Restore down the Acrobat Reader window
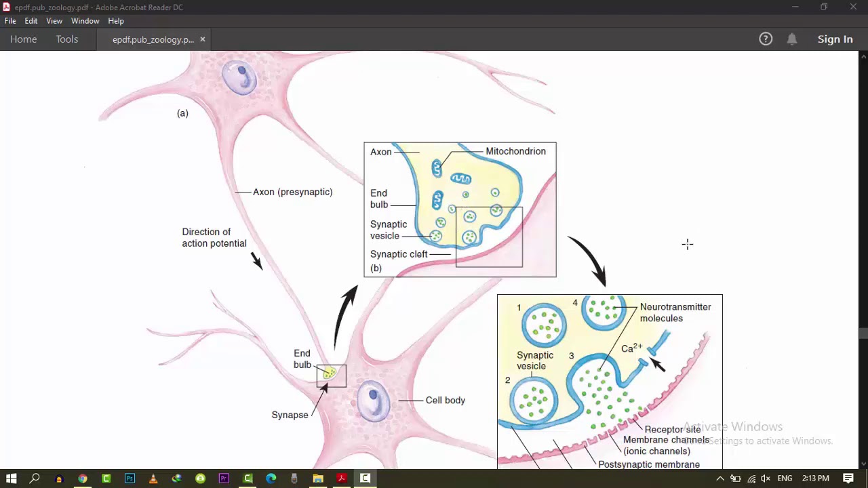This screenshot has height=488, width=868. tap(824, 7)
